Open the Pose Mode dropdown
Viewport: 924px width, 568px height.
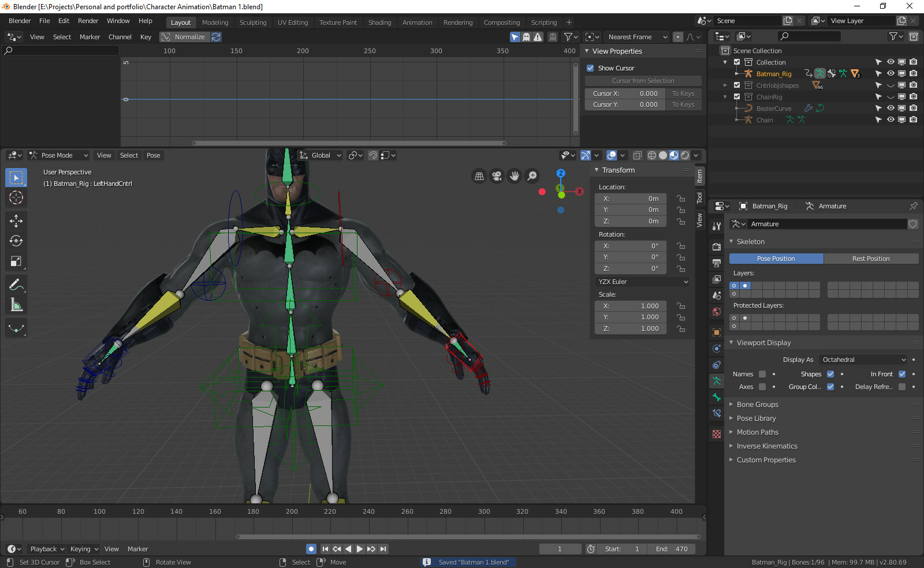point(59,155)
